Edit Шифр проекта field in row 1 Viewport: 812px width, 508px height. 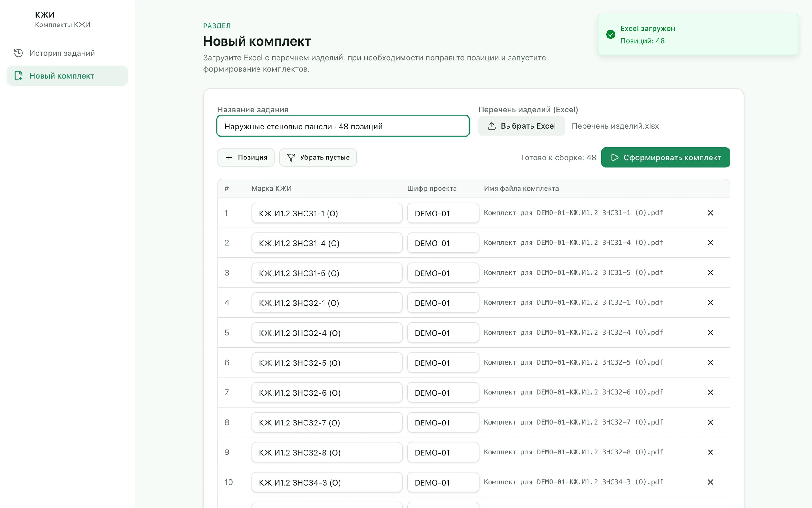tap(443, 213)
